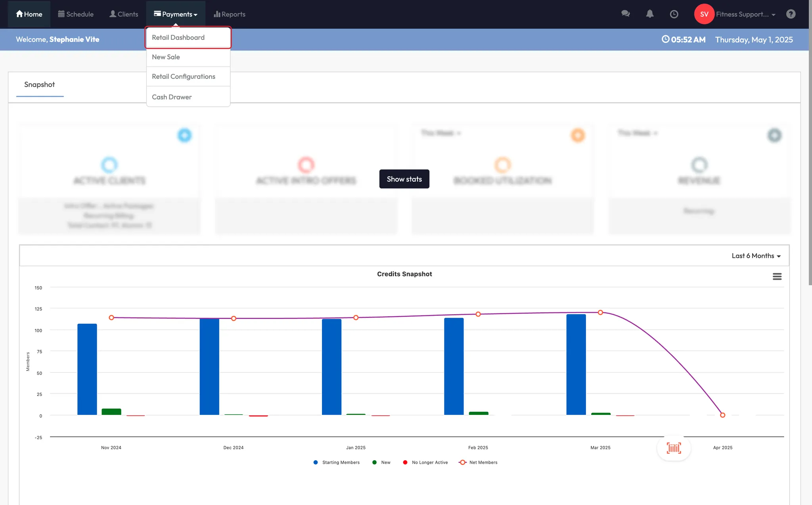Viewport: 812px width, 505px height.
Task: Toggle Starting Members series in legend
Action: click(x=340, y=463)
